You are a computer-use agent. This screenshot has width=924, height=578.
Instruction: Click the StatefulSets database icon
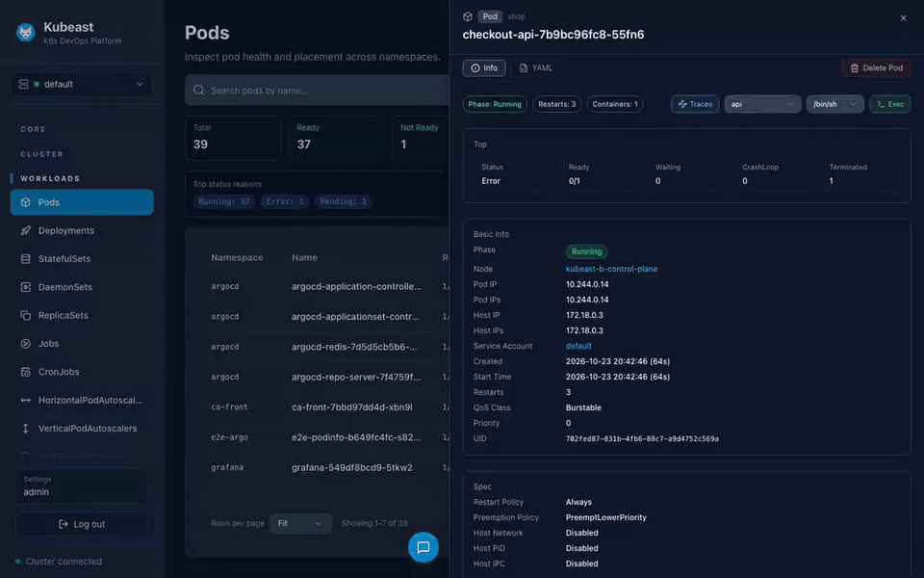tap(25, 259)
